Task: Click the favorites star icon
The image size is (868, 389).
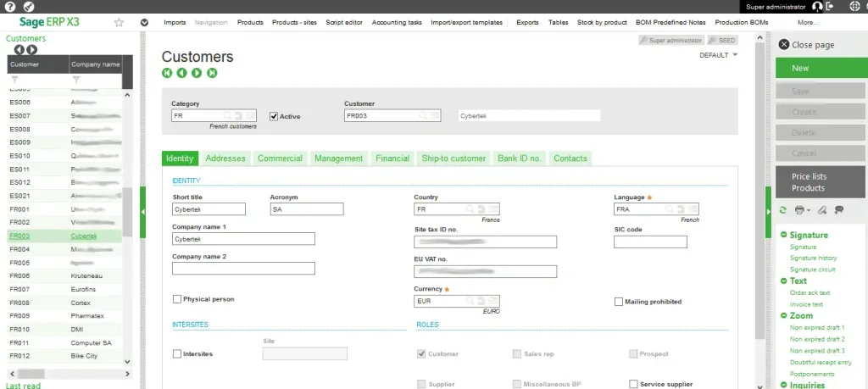Action: pyautogui.click(x=119, y=23)
